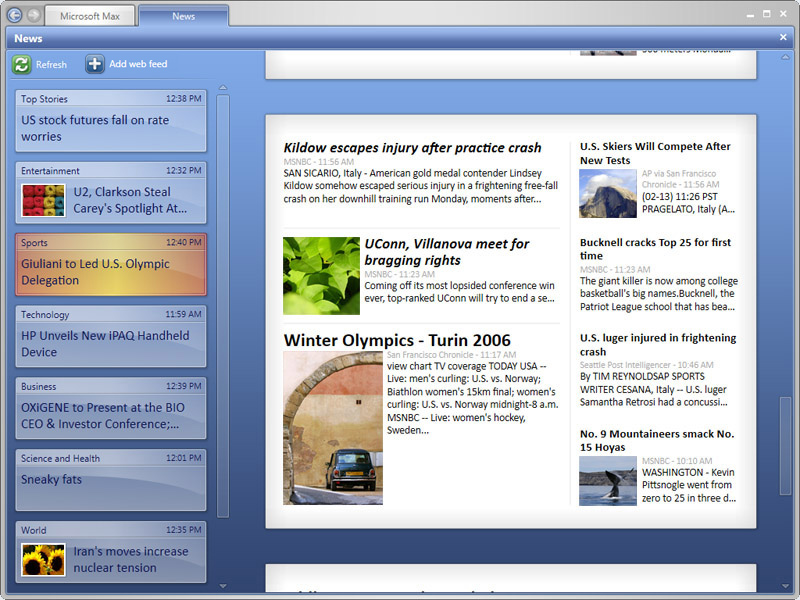Image resolution: width=800 pixels, height=600 pixels.
Task: Click US stock futures fall headline
Action: point(95,128)
